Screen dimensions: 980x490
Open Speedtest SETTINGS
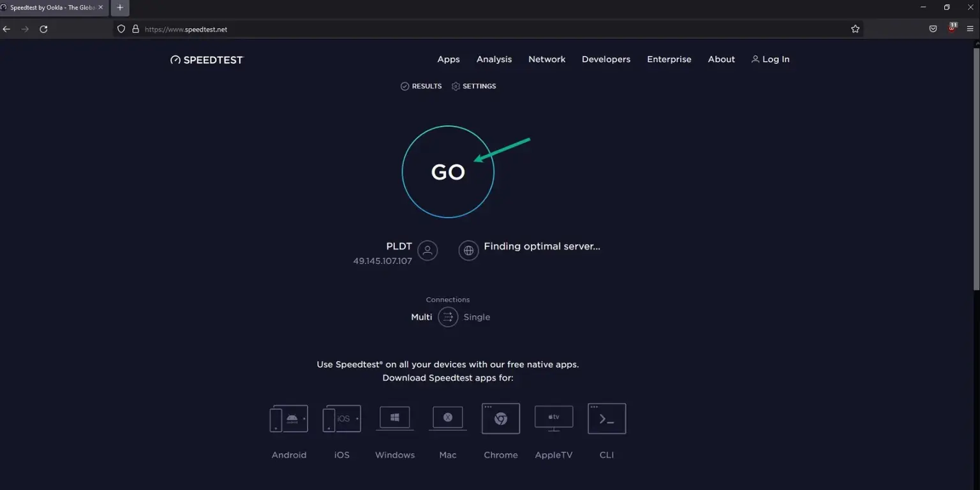[473, 86]
